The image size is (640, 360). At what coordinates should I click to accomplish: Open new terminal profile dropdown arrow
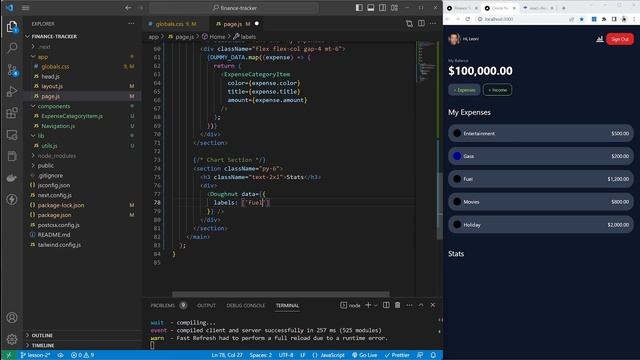[x=376, y=305]
